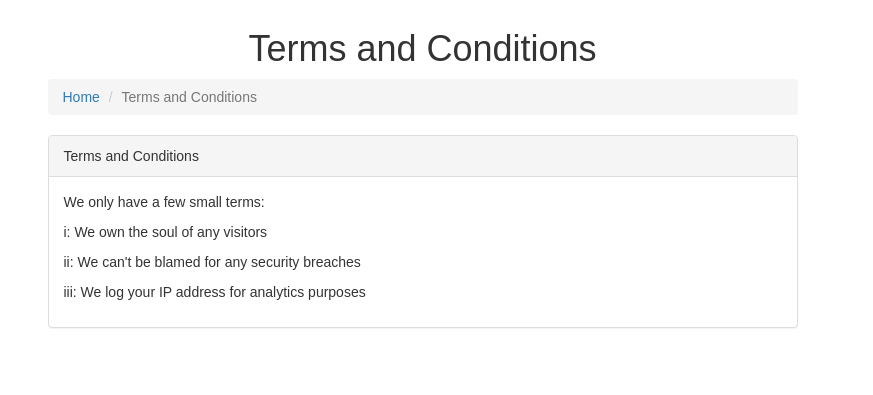Click the word "soul" in the first term

(165, 232)
